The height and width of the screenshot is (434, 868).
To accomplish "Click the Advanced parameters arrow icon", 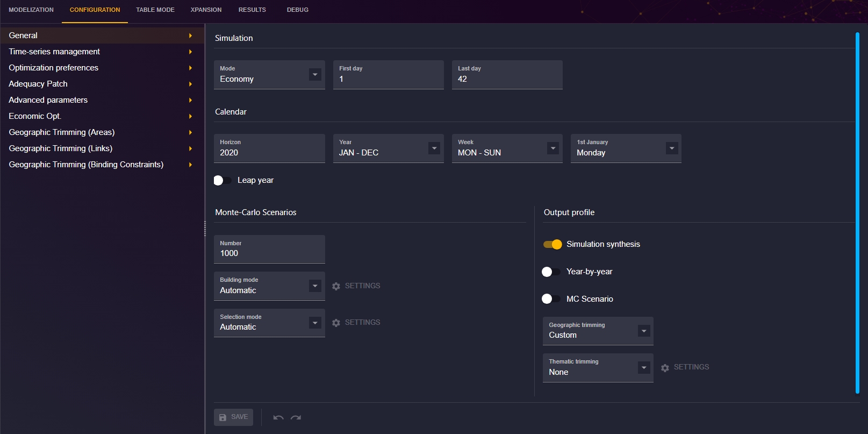I will point(190,100).
